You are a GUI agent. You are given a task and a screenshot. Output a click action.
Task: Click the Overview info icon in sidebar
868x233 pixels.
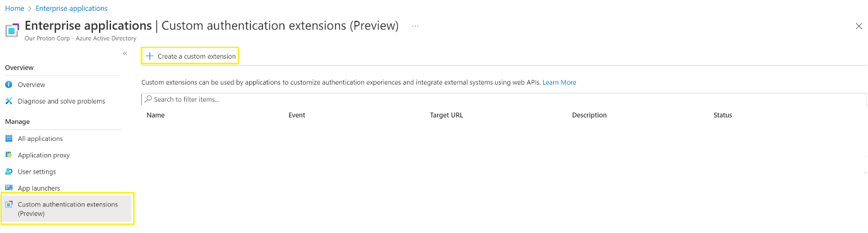[9, 85]
